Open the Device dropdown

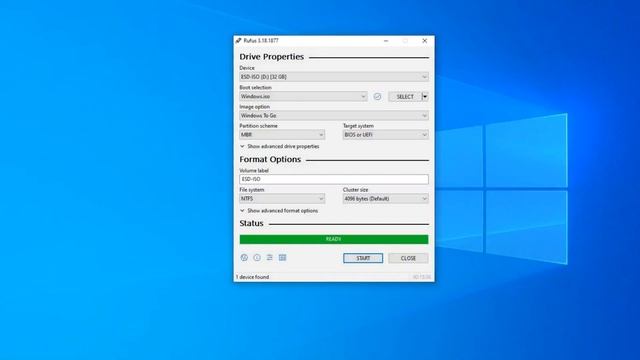[334, 77]
